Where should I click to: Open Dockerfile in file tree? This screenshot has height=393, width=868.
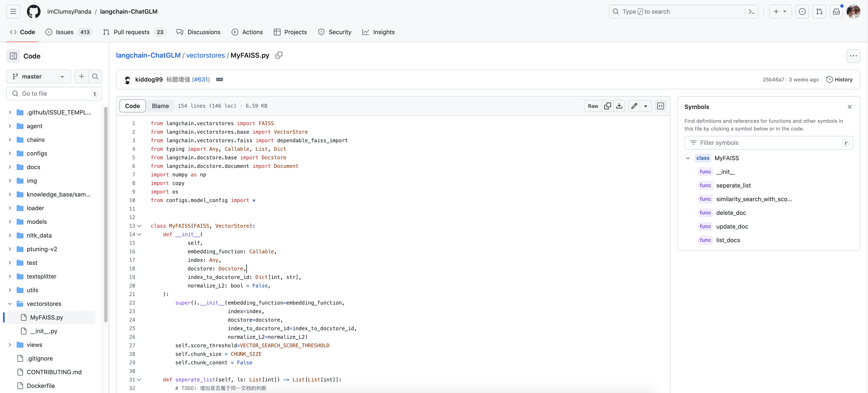point(41,386)
